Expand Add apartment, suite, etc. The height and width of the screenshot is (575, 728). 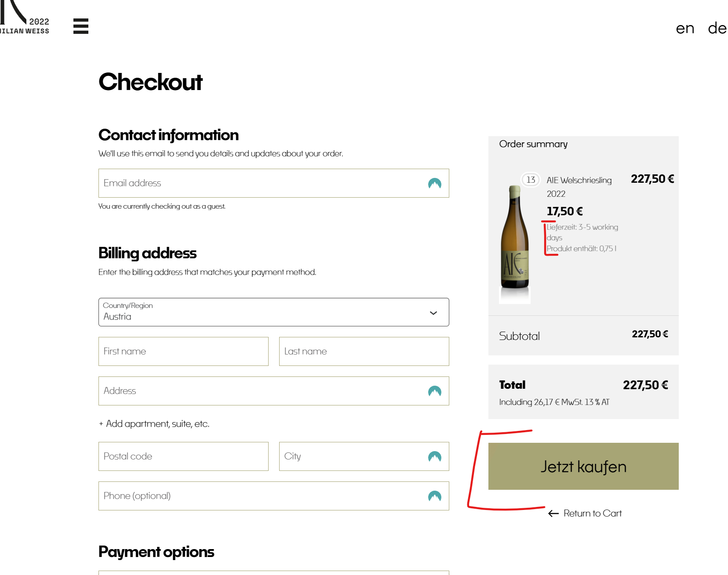[154, 424]
